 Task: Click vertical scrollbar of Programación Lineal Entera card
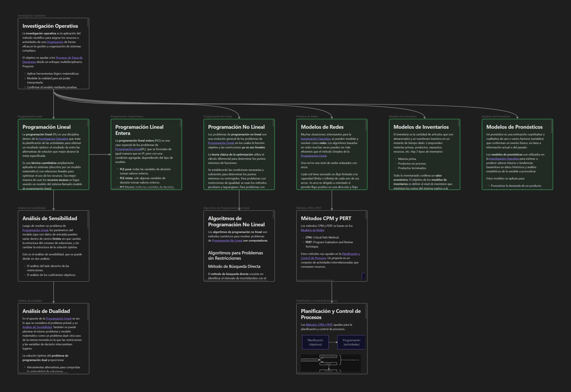tap(180, 124)
